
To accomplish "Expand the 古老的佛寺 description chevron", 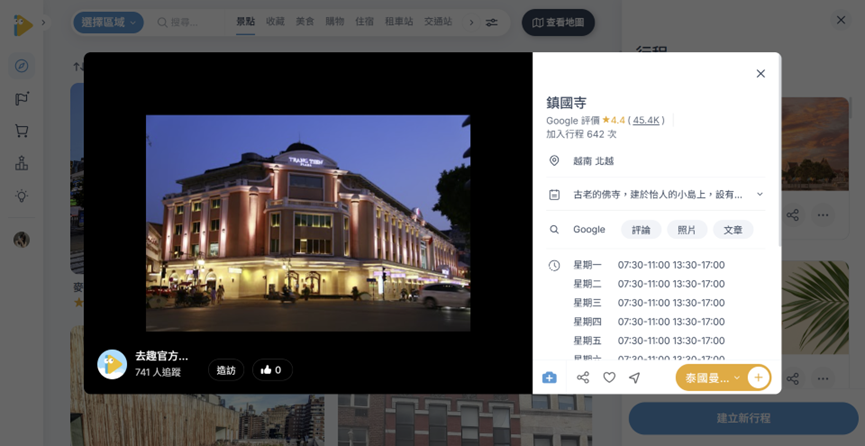I will pyautogui.click(x=760, y=194).
